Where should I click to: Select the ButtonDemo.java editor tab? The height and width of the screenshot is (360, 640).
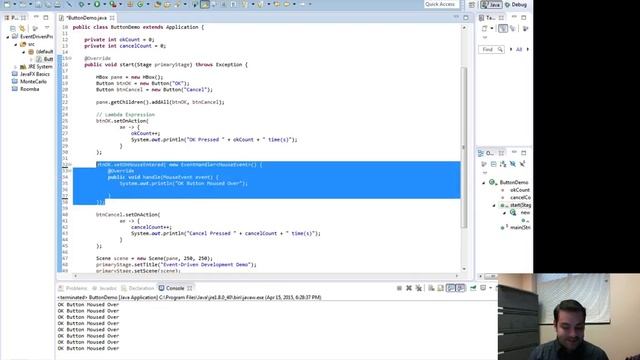click(x=86, y=18)
